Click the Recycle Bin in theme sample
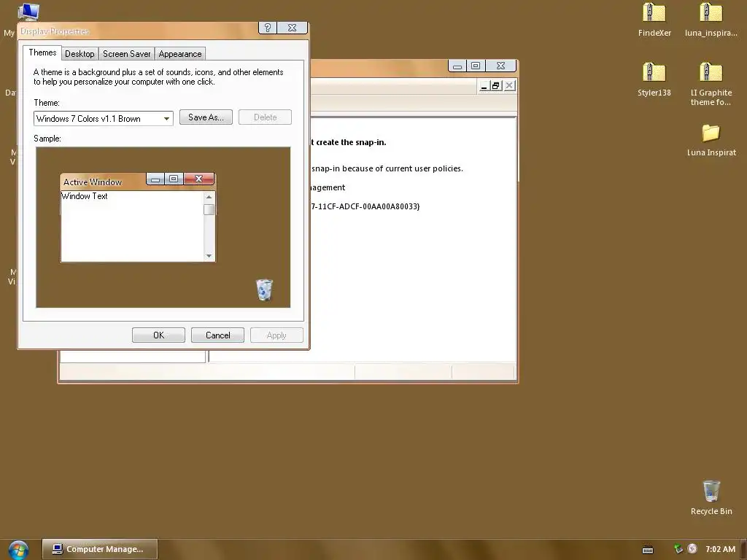This screenshot has width=747, height=560. tap(264, 289)
